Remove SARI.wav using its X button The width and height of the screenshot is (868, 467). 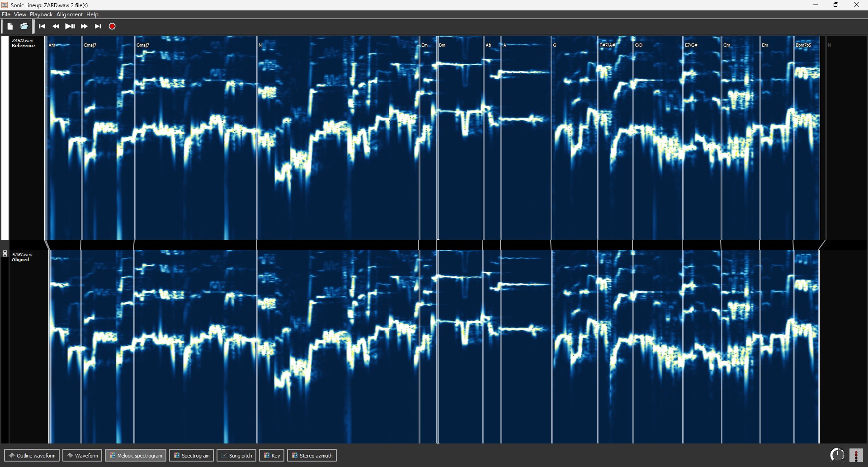(x=5, y=254)
